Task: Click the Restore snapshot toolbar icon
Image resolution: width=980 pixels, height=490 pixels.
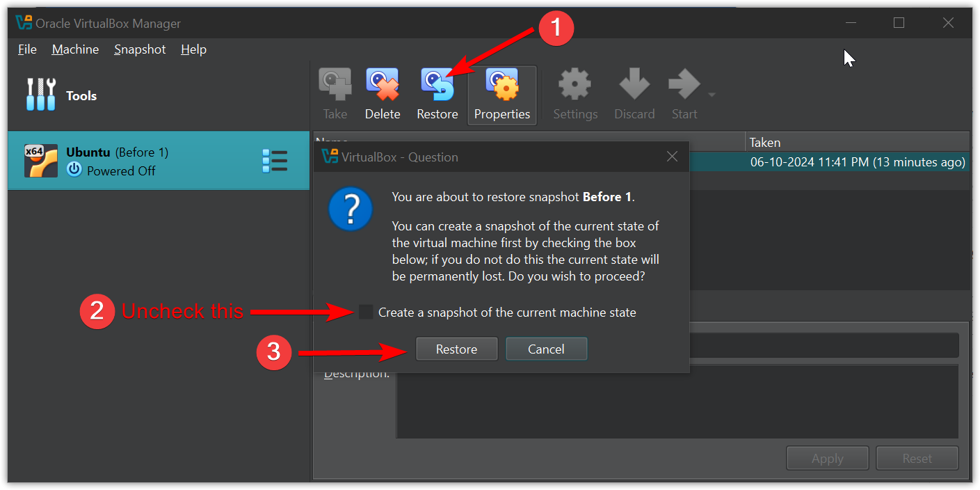Action: [437, 84]
